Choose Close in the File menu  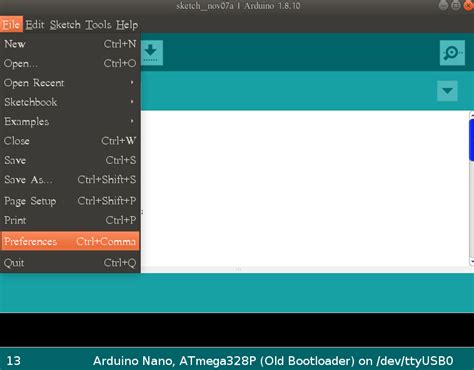click(x=70, y=140)
